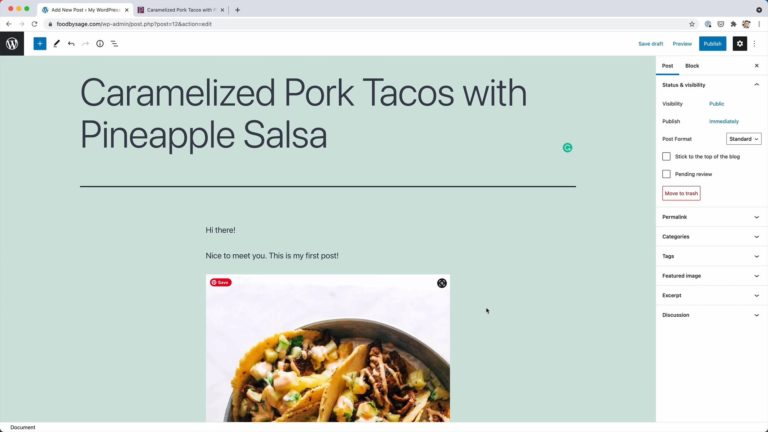Check Stick to the top of the blog
Image resolution: width=768 pixels, height=432 pixels.
coord(666,156)
